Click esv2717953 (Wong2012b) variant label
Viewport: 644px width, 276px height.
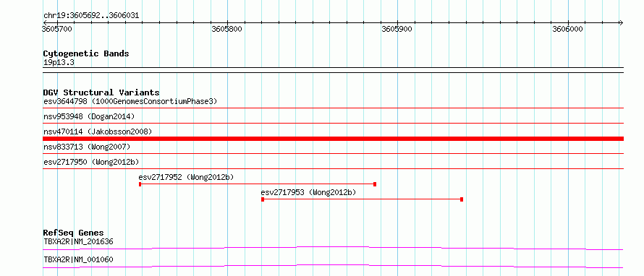point(308,192)
